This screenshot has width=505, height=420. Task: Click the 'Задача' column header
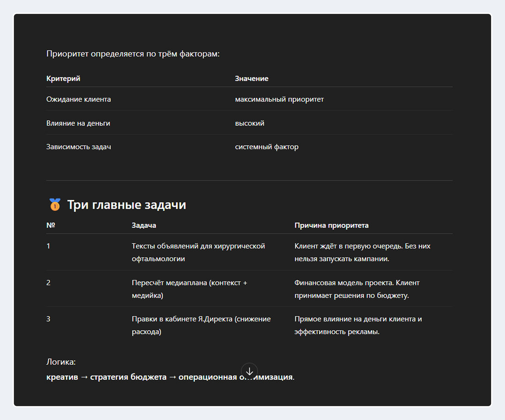click(144, 225)
